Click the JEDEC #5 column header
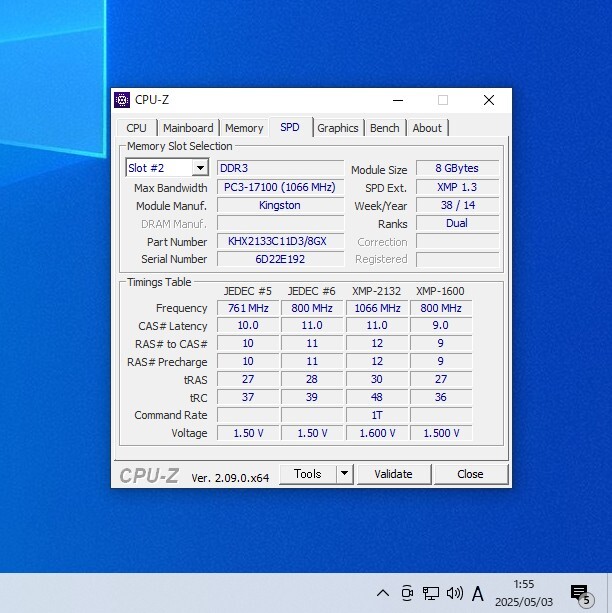Viewport: 612px width, 613px height. 248,291
